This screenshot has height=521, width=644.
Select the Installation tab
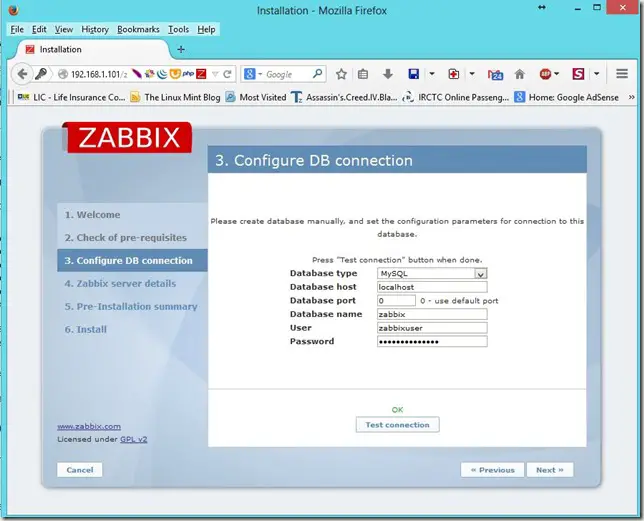(94, 49)
